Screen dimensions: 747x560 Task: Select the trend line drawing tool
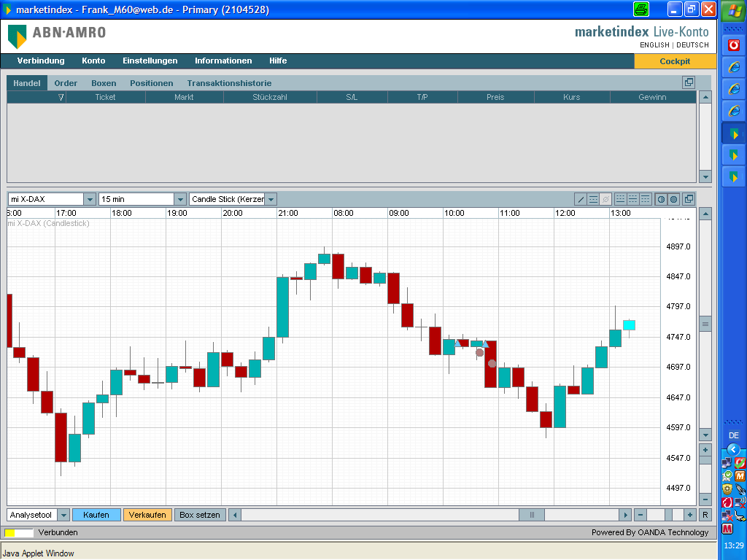(x=581, y=199)
